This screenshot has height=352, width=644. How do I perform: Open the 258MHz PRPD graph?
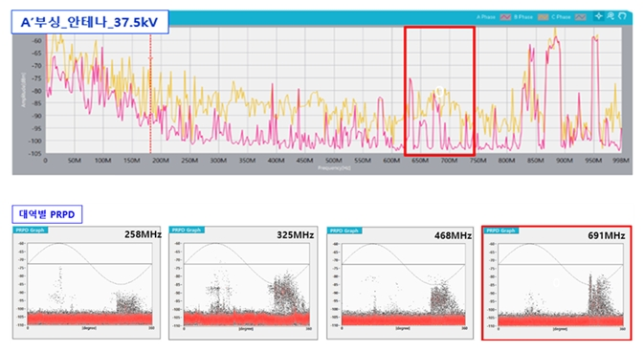(x=86, y=282)
